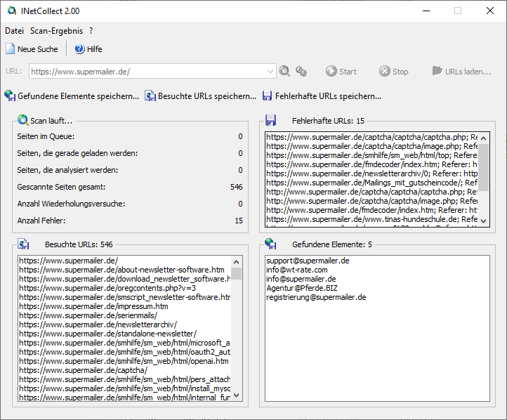Click the Scan läuft magnifier icon
The image size is (507, 420).
coord(23,120)
